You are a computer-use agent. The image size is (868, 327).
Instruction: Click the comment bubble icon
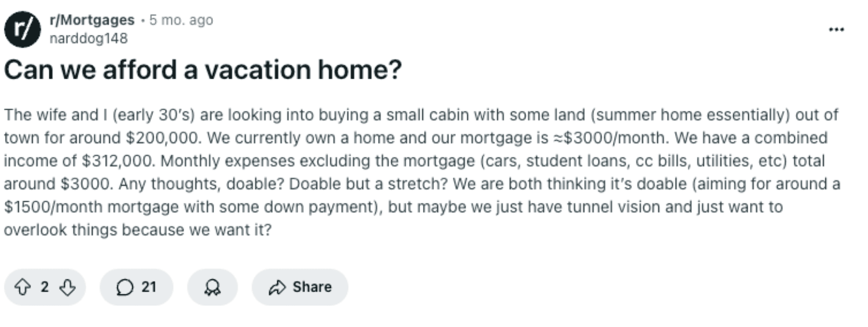pos(126,287)
